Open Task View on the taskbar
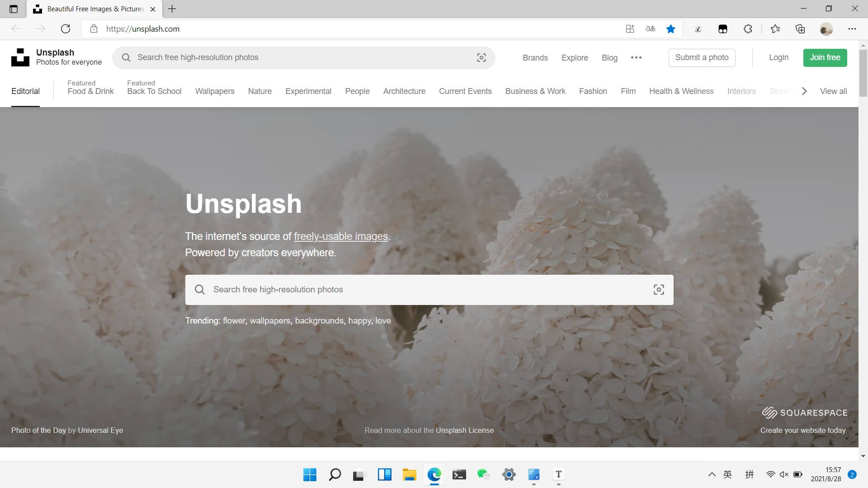The height and width of the screenshot is (488, 868). coord(359,474)
